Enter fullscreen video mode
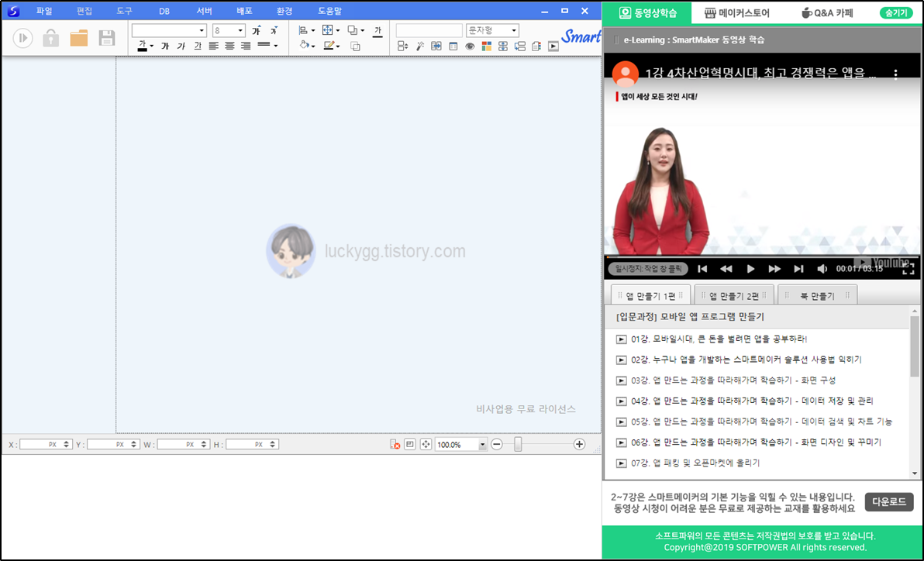The height and width of the screenshot is (561, 924). [x=908, y=269]
